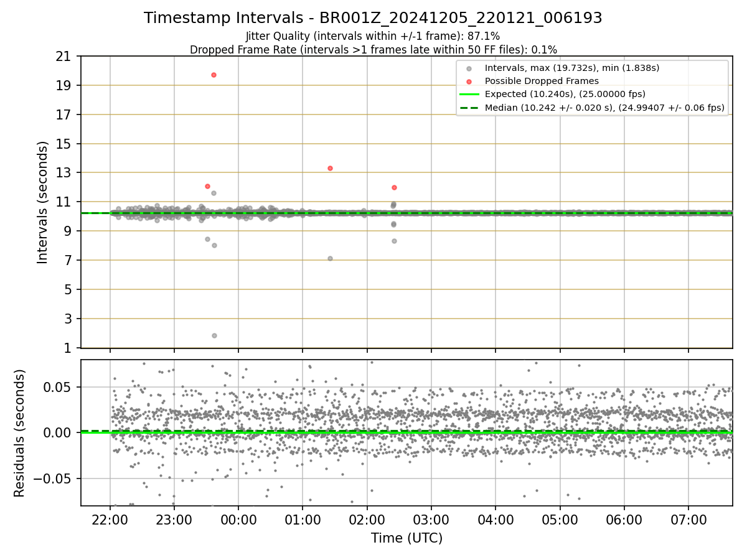Click residuals tick label '−0.05'
The width and height of the screenshot is (747, 560).
[x=52, y=479]
